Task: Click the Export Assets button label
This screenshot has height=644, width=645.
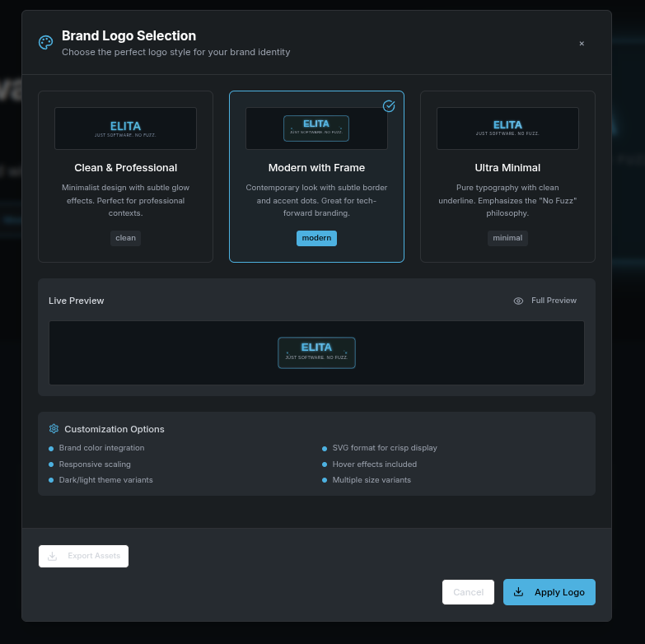Action: (x=94, y=556)
